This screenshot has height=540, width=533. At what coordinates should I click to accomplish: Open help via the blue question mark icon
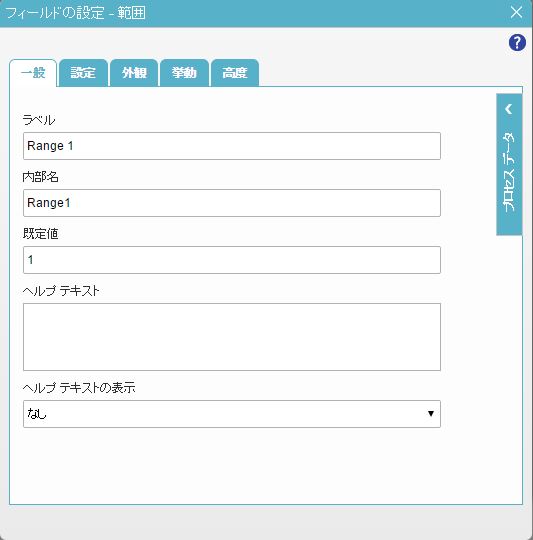click(517, 43)
